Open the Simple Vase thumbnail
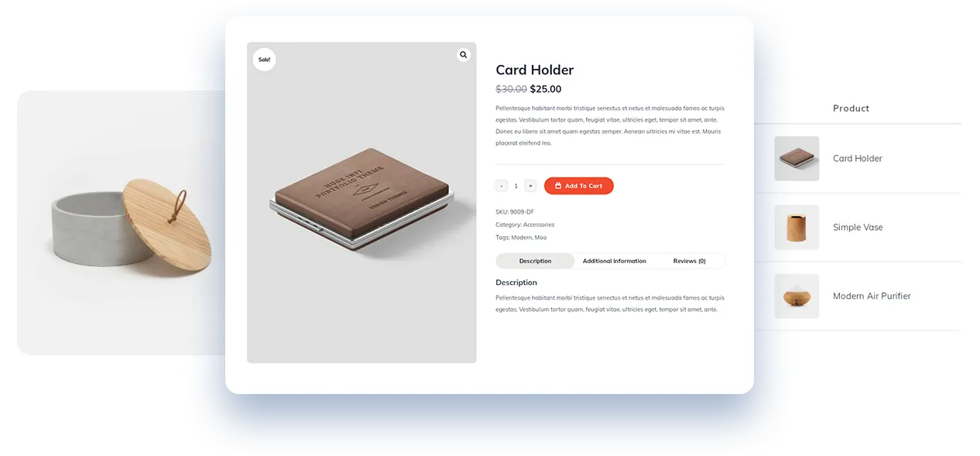980x456 pixels. pyautogui.click(x=797, y=228)
